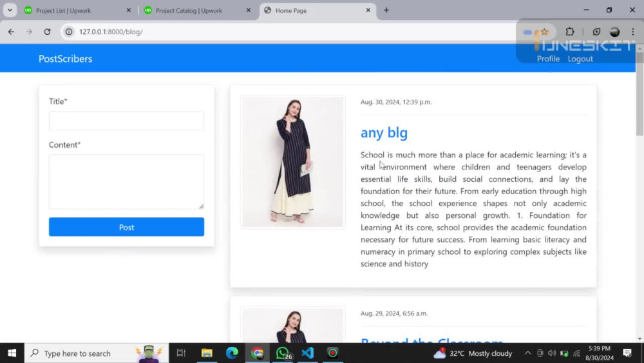Open the Chrome three-dot menu

[633, 32]
